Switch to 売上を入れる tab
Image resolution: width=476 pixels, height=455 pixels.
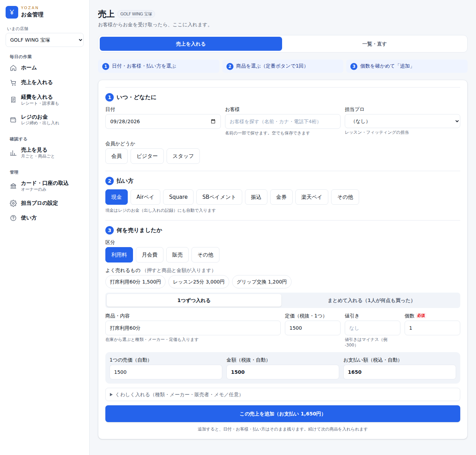click(x=191, y=44)
